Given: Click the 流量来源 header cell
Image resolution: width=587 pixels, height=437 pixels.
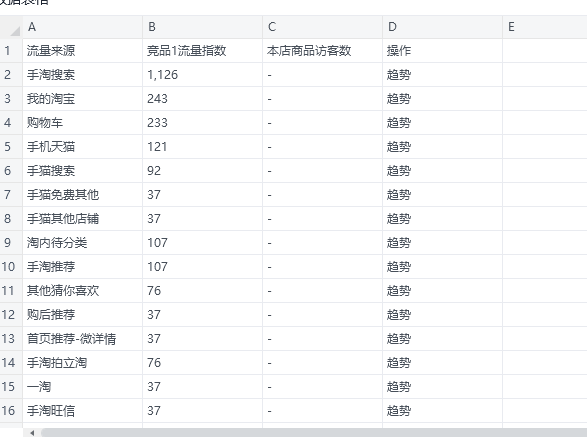Looking at the screenshot, I should [x=83, y=51].
